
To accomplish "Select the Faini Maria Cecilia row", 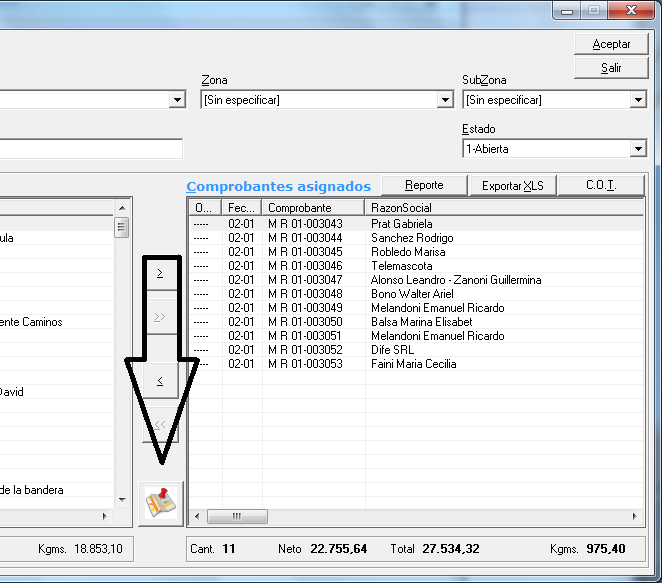I will point(413,364).
